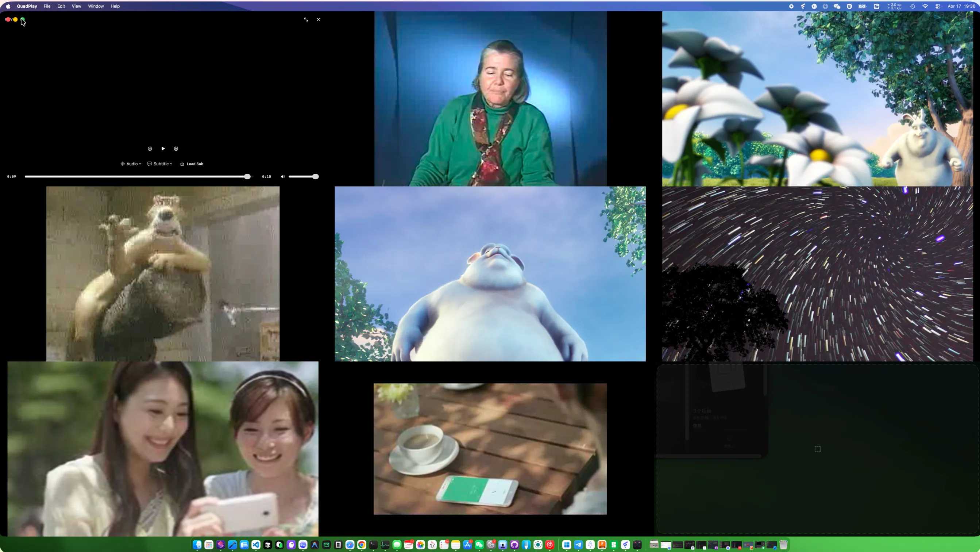Screen dimensions: 980x552
Task: Open the View menu
Action: (x=77, y=6)
